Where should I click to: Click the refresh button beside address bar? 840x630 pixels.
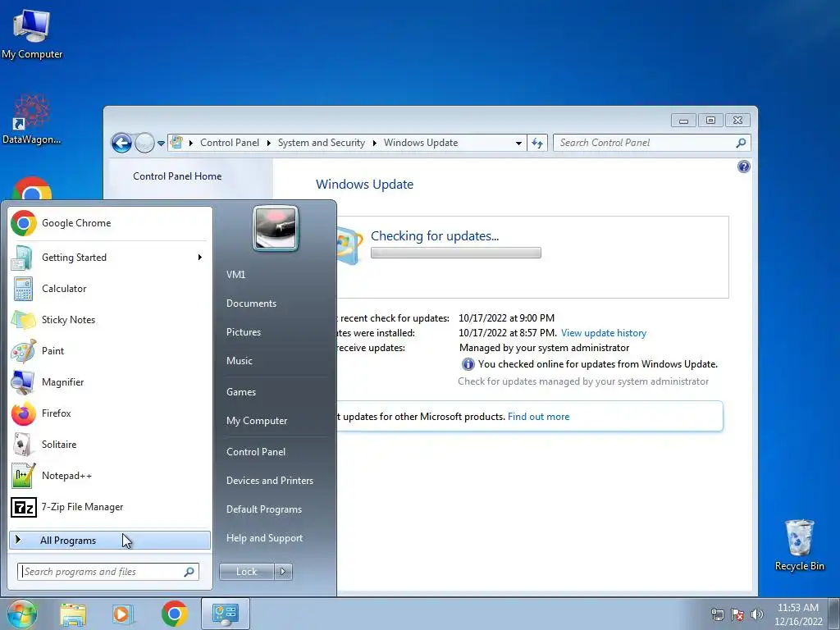(536, 143)
